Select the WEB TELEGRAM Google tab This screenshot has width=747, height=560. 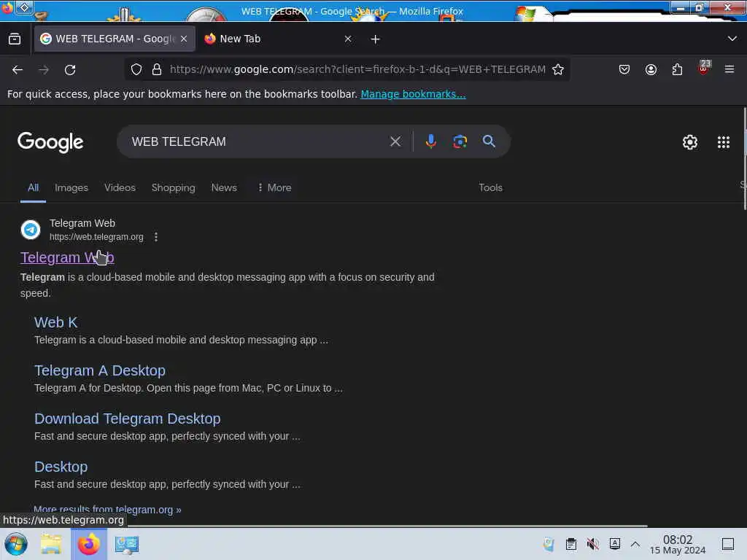point(115,39)
